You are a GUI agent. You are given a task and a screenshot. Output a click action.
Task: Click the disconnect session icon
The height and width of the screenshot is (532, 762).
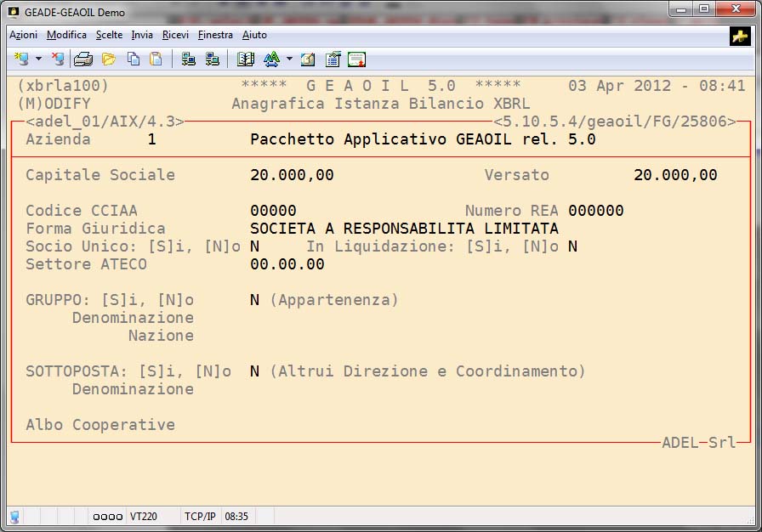58,59
